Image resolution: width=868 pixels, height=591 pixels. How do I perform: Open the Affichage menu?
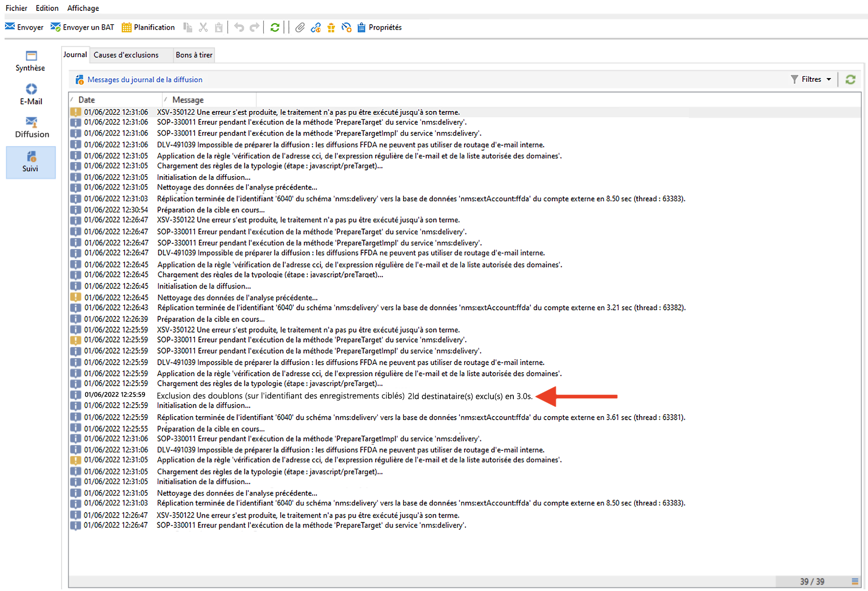(83, 8)
